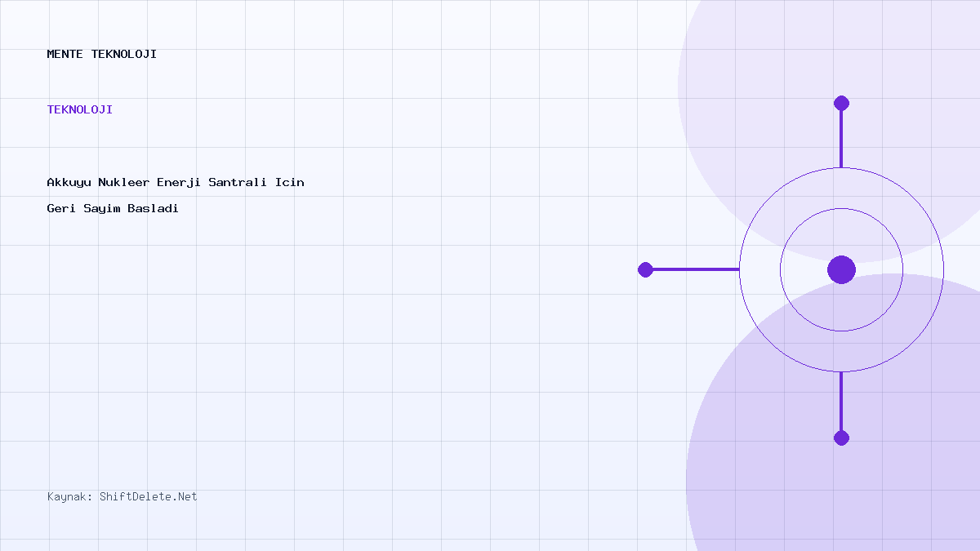
Task: Select the purple TEKNOLOJI category label
Action: (80, 109)
